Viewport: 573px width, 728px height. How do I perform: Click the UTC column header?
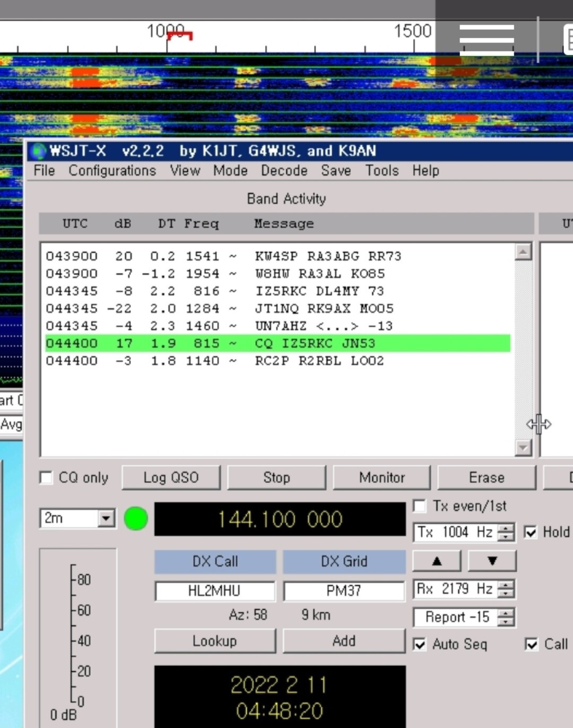tap(75, 223)
